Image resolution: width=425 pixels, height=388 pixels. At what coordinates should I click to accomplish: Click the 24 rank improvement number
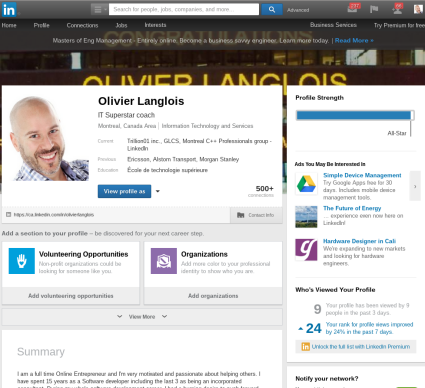point(313,328)
